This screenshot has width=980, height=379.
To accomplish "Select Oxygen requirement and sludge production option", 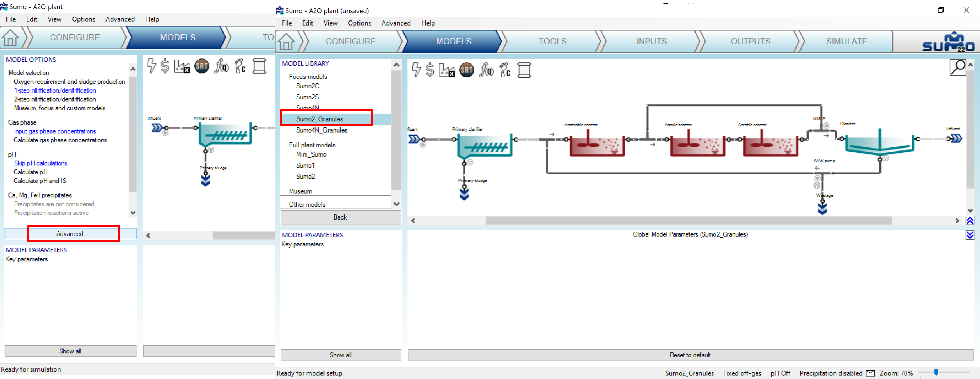I will click(69, 81).
